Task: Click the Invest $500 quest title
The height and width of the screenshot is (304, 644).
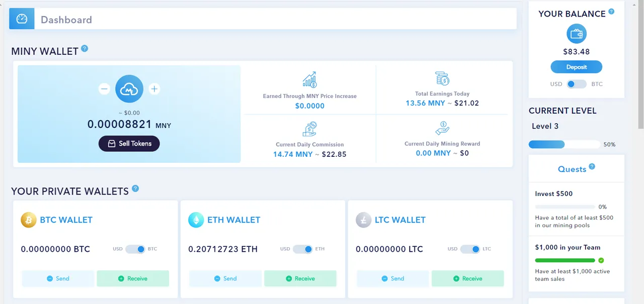Action: pyautogui.click(x=554, y=193)
